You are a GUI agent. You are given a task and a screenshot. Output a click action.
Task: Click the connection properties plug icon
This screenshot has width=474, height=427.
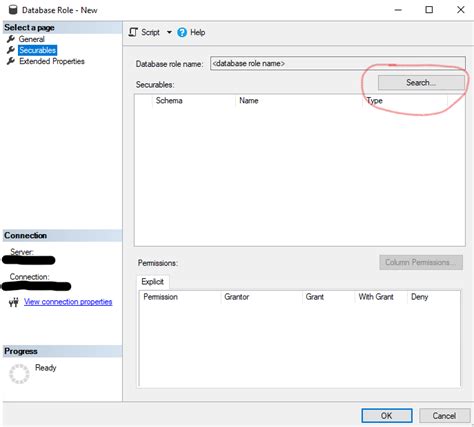[14, 302]
